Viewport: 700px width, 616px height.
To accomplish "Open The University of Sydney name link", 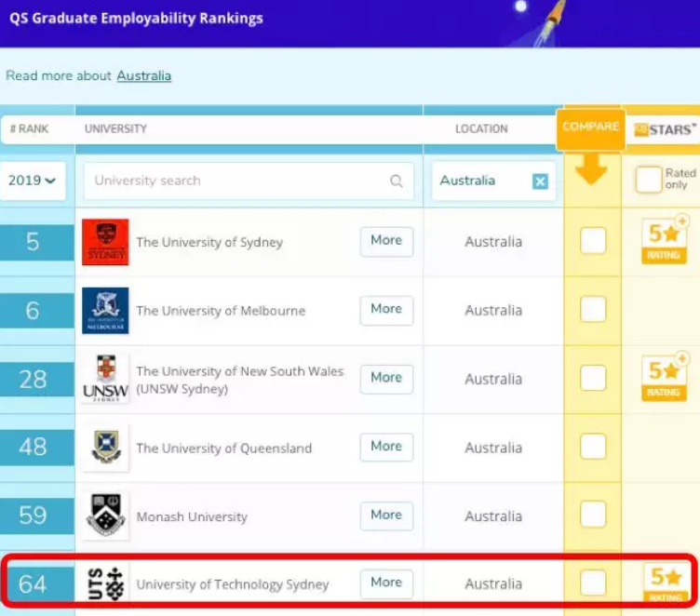I will click(209, 242).
